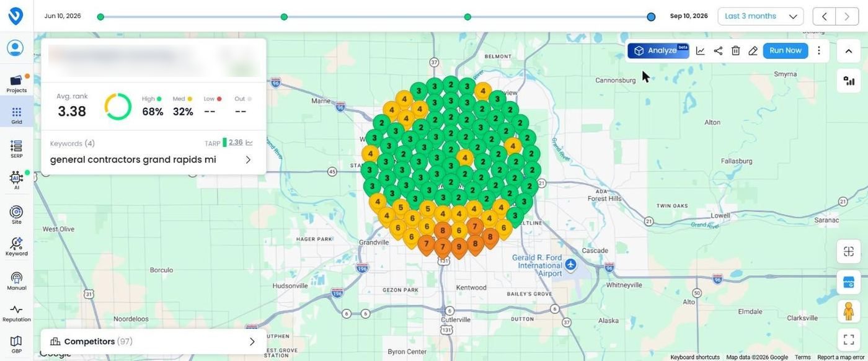Go to next date range arrow

847,17
